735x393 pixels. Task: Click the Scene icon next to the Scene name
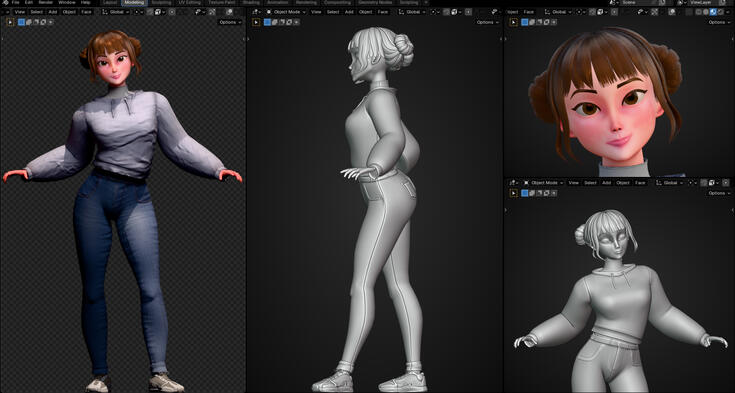(613, 2)
